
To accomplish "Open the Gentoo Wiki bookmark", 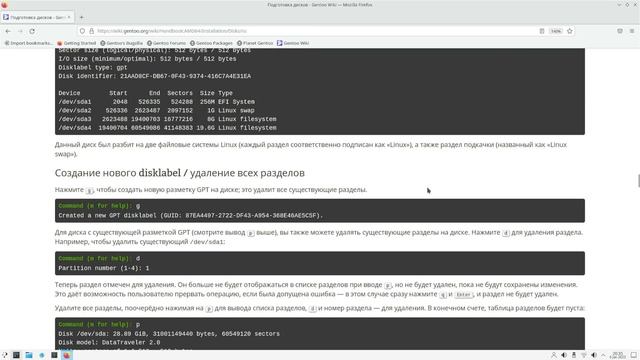I will tap(293, 43).
